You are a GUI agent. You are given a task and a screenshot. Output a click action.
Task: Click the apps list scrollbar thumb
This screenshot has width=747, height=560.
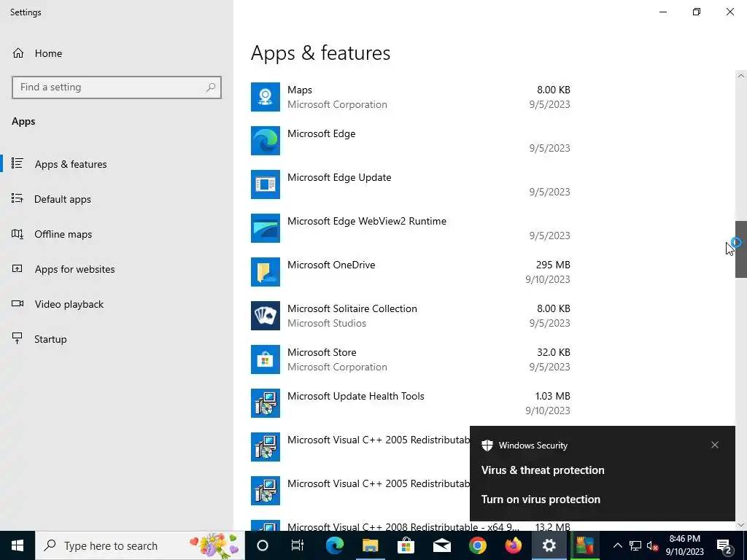point(741,249)
